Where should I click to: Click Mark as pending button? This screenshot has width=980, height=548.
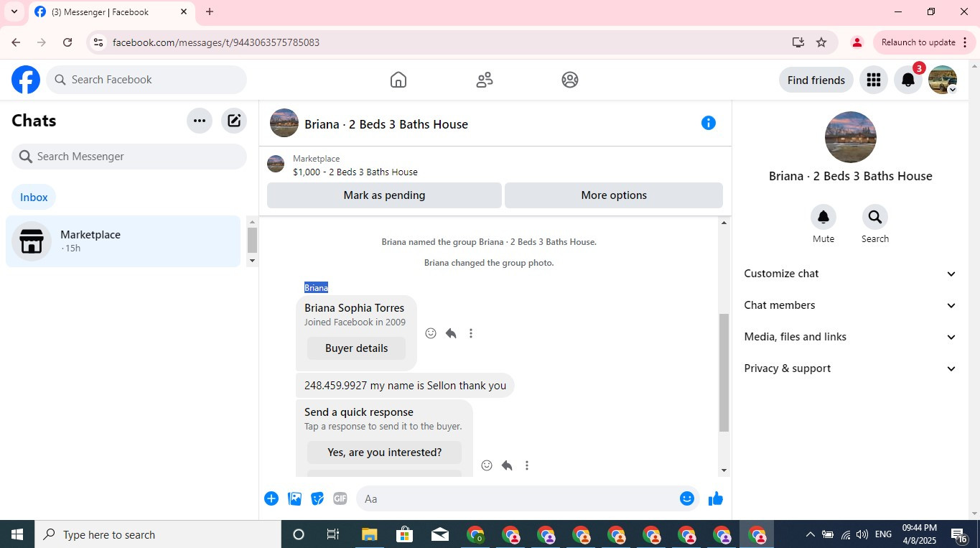pyautogui.click(x=384, y=195)
